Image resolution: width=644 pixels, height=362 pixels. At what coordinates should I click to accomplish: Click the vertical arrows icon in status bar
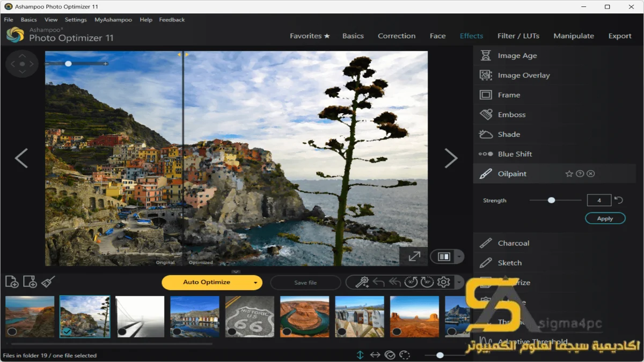360,355
